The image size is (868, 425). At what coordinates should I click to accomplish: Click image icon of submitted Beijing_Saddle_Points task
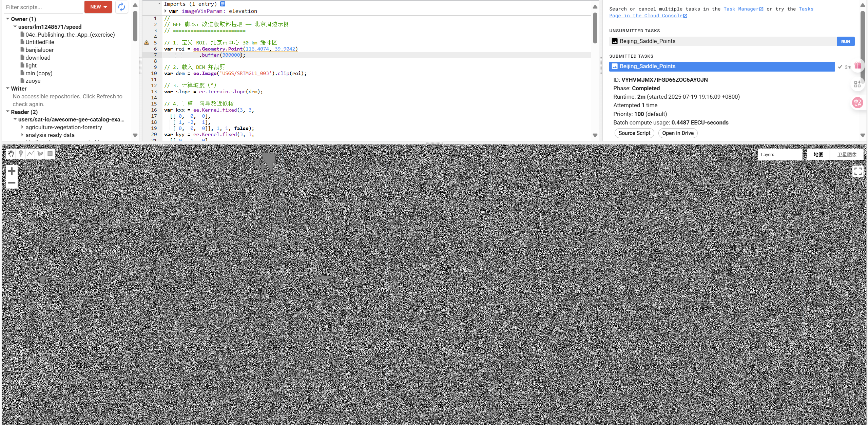(615, 66)
